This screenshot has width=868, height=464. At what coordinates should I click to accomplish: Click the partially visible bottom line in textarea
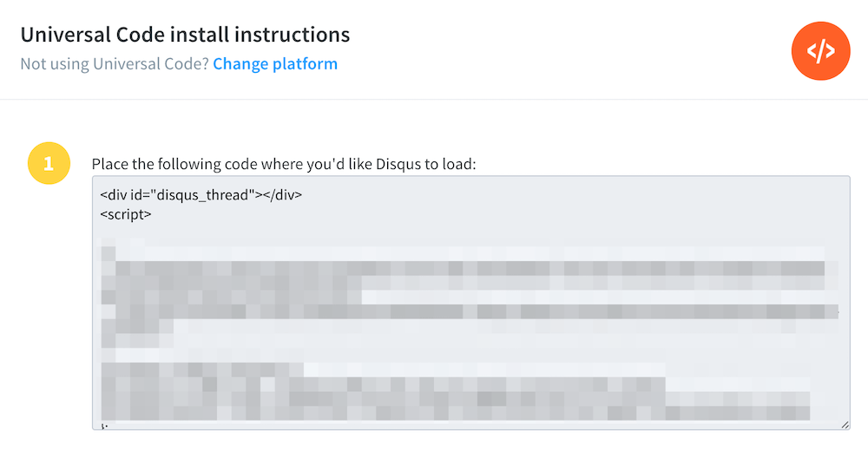(104, 426)
